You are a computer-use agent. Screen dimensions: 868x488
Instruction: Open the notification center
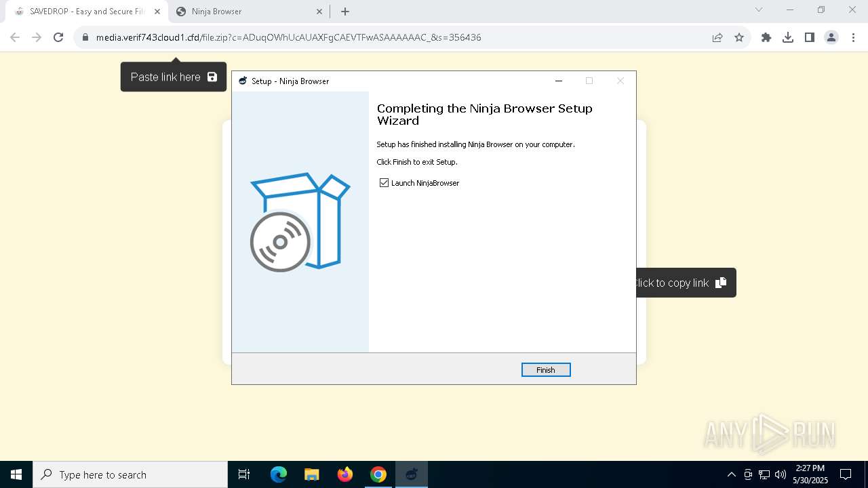click(x=846, y=474)
